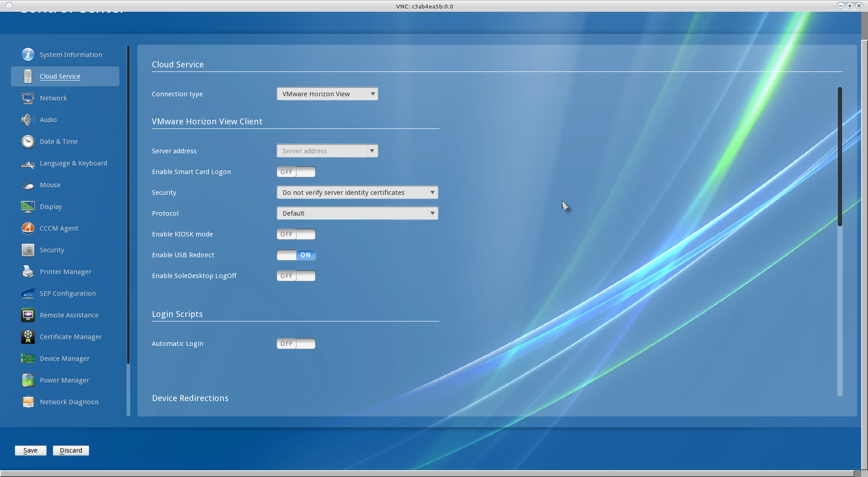Close the VNC window
Viewport: 868px width, 477px height.
pos(859,6)
